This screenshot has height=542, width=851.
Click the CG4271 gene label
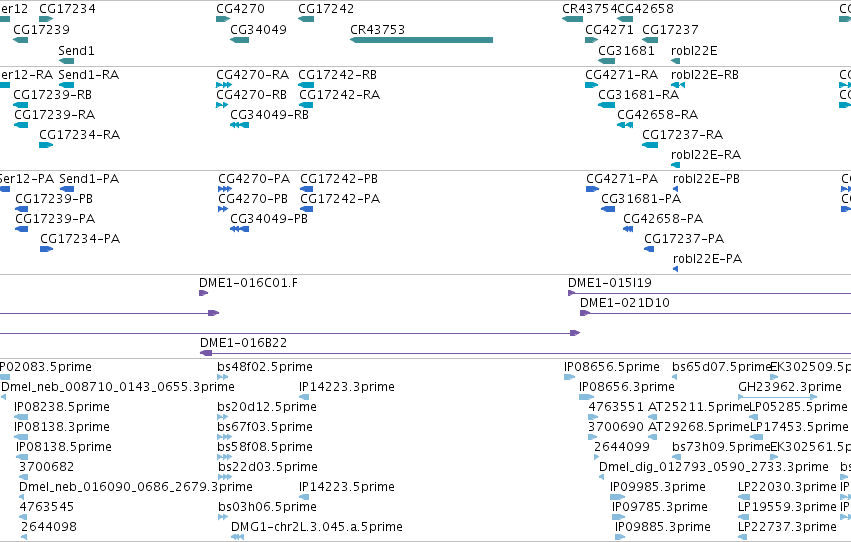pos(609,29)
